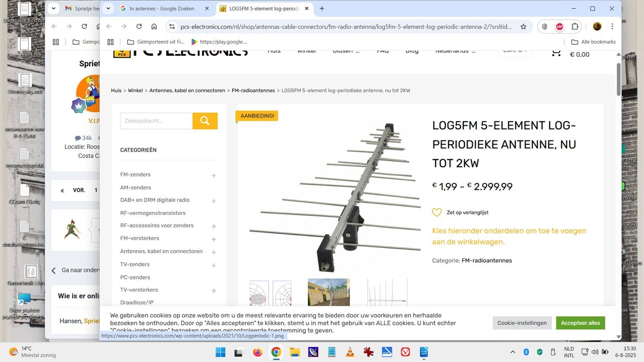Expand the FM-zenders category

[214, 176]
